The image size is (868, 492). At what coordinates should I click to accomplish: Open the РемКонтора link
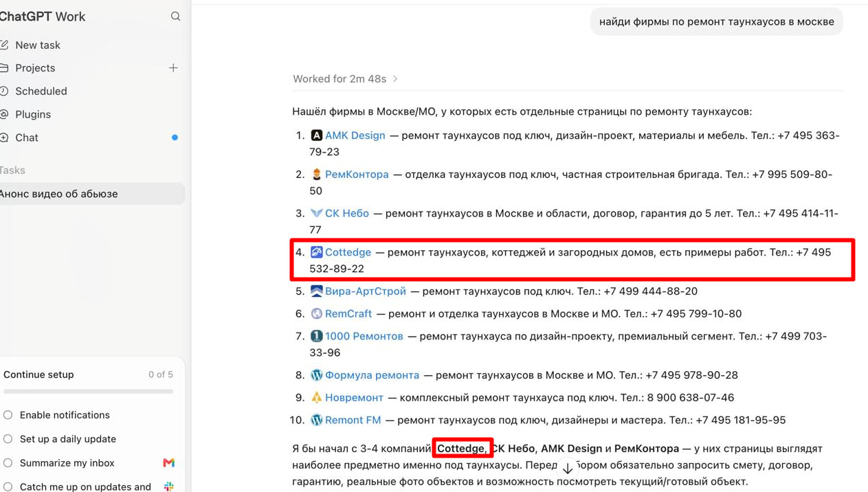[357, 175]
